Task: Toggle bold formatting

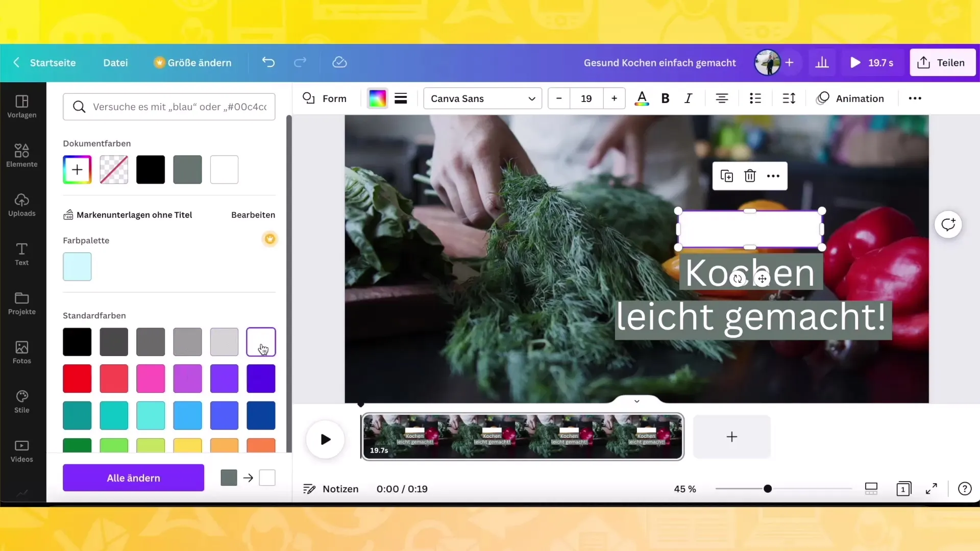Action: [665, 98]
